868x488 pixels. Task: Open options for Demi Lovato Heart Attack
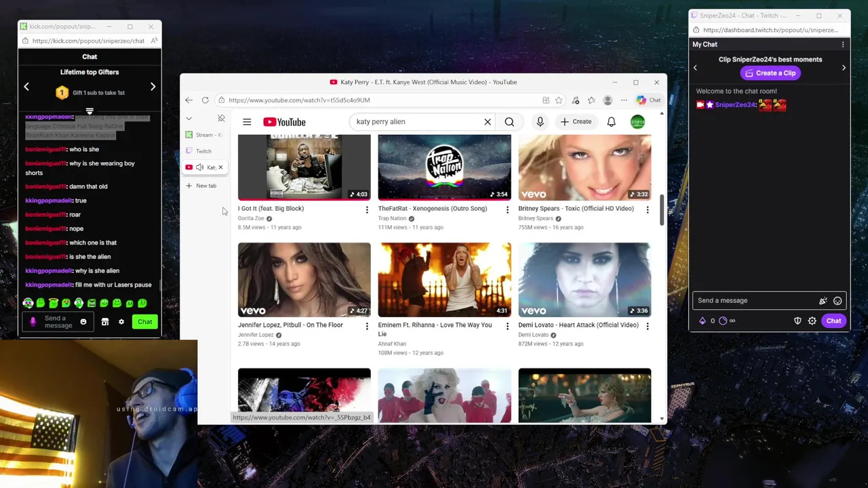tap(648, 327)
